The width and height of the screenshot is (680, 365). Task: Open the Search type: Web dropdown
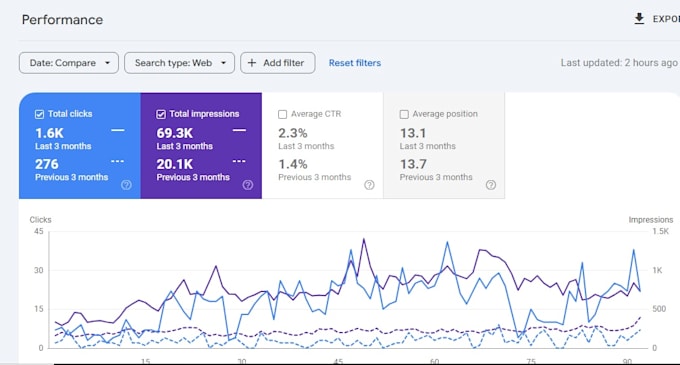pos(180,63)
